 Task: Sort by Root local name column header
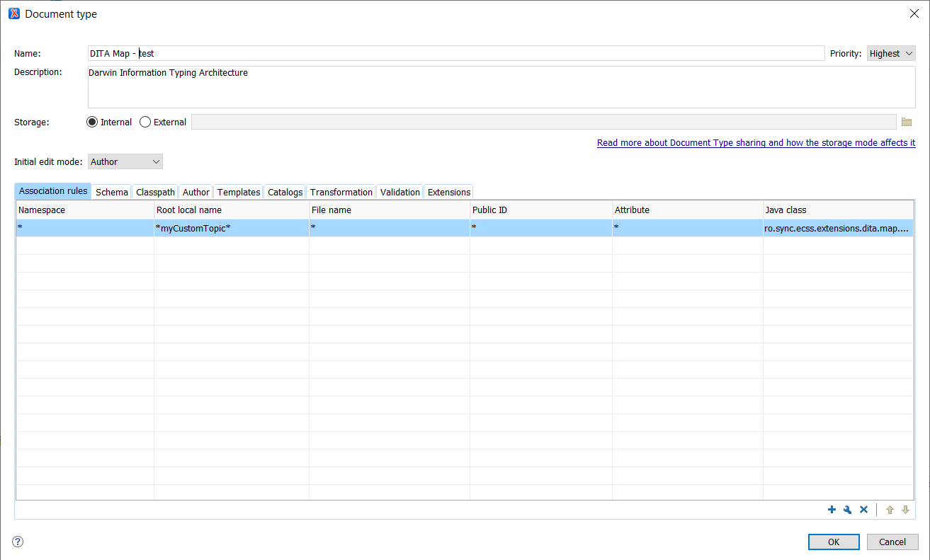232,210
